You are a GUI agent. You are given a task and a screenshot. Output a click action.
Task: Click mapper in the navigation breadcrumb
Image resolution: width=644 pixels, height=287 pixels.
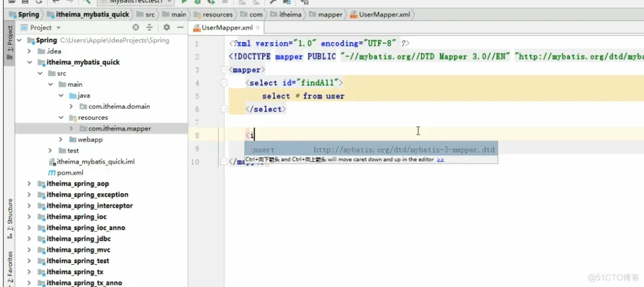point(325,14)
